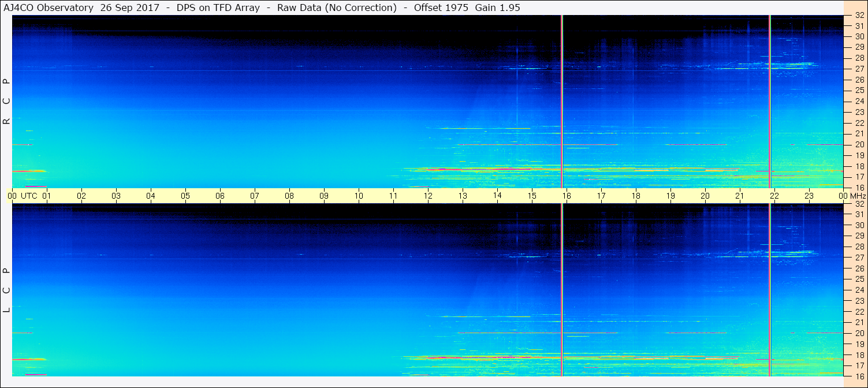
Task: Click the 19 frequency label in LCP panel
Action: pyautogui.click(x=859, y=344)
